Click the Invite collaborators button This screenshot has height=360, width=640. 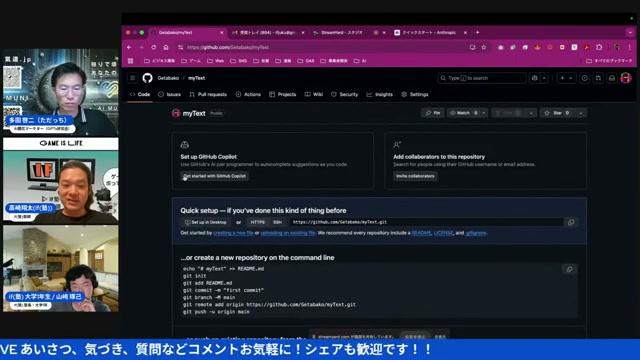pyautogui.click(x=415, y=176)
